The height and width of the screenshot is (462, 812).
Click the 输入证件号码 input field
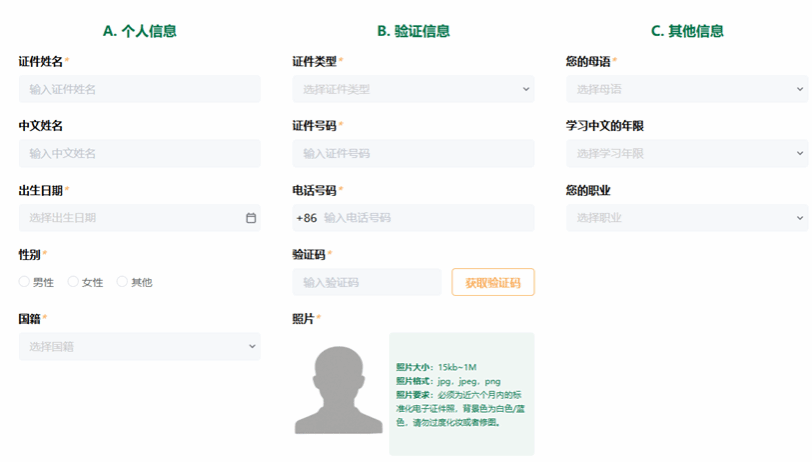click(x=413, y=153)
